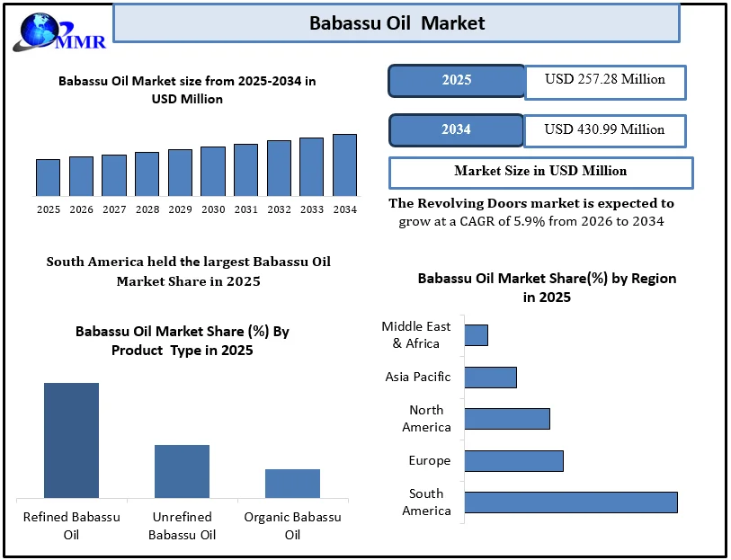731x560 pixels.
Task: Click the 2025 bar in market size chart
Action: click(48, 177)
